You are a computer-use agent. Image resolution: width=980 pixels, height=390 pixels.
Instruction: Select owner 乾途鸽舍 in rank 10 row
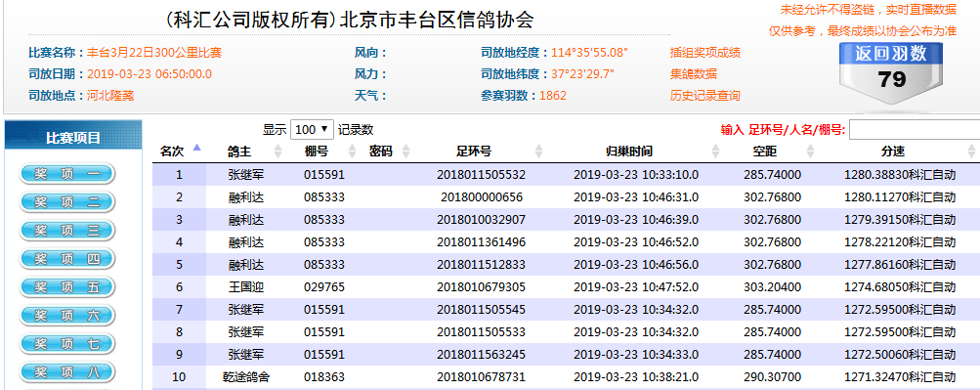coord(246,377)
